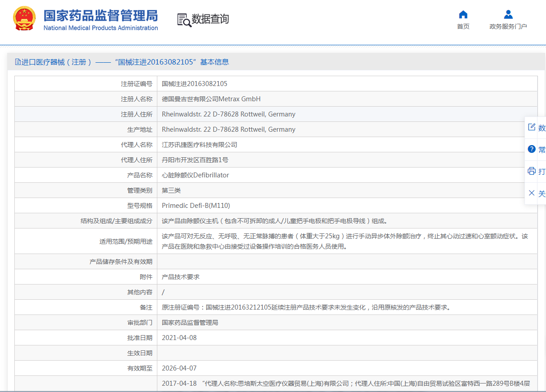Viewport: 546px width, 392px height.
Task: Click the 备注 label
Action: pos(146,307)
